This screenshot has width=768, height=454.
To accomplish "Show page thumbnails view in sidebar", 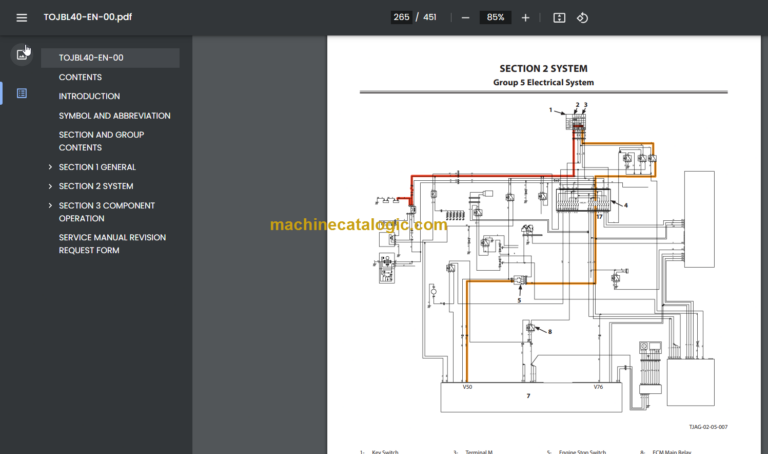I will (x=22, y=54).
